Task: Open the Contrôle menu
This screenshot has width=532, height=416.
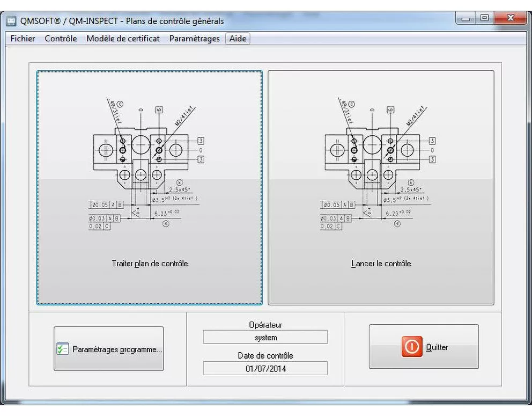Action: coord(61,39)
